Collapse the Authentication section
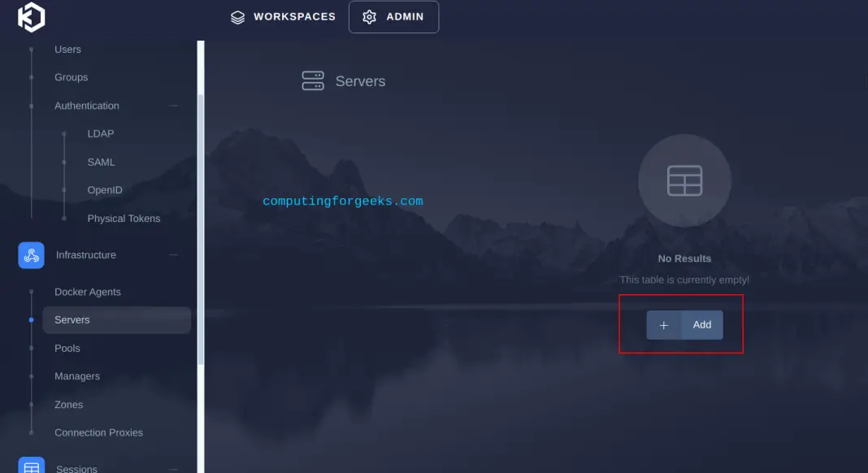The image size is (868, 473). coord(173,106)
